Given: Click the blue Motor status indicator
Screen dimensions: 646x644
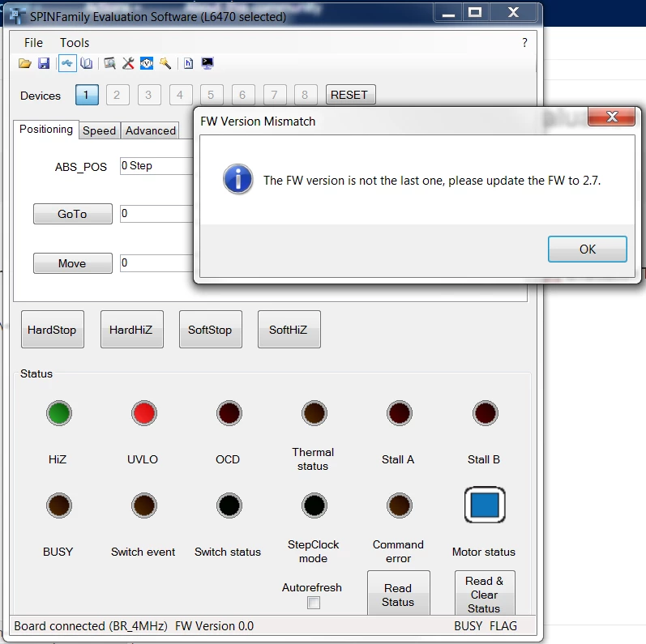Looking at the screenshot, I should coord(485,505).
